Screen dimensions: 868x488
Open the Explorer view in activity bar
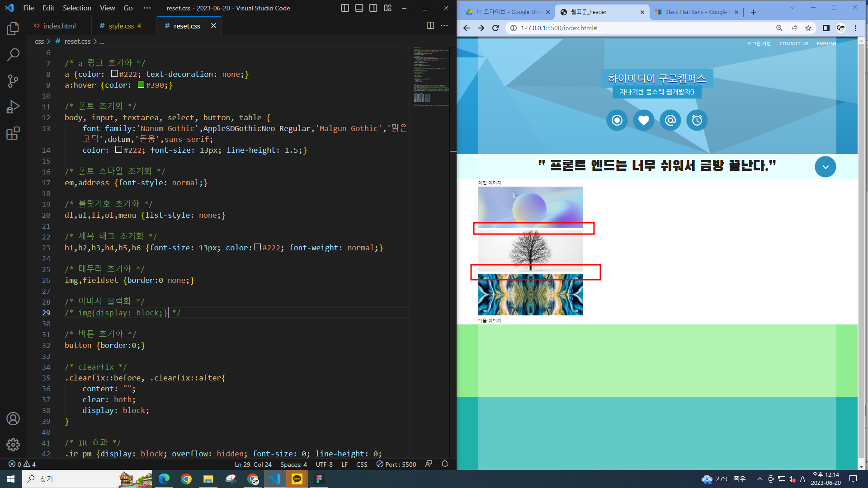[x=13, y=29]
